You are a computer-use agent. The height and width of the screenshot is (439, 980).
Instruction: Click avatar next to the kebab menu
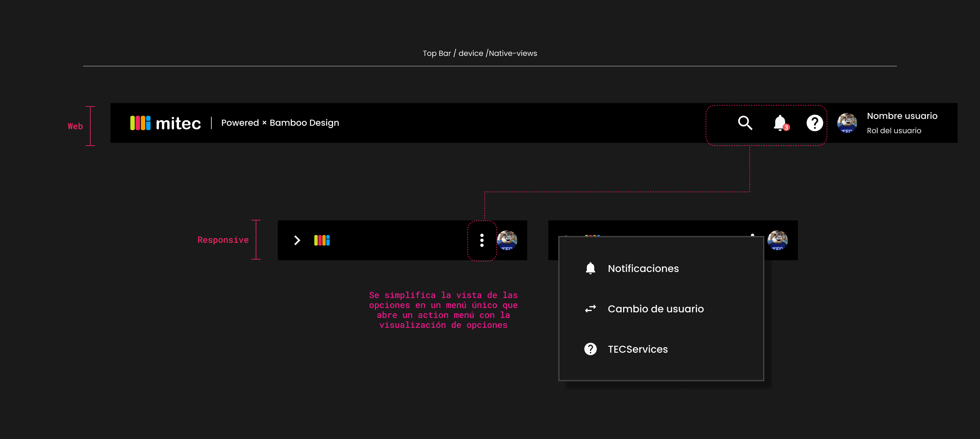click(507, 240)
